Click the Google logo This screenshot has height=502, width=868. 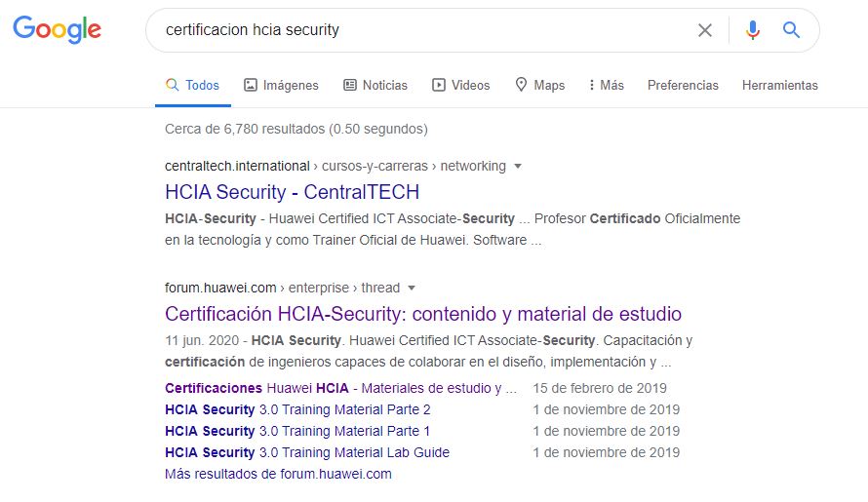(57, 29)
